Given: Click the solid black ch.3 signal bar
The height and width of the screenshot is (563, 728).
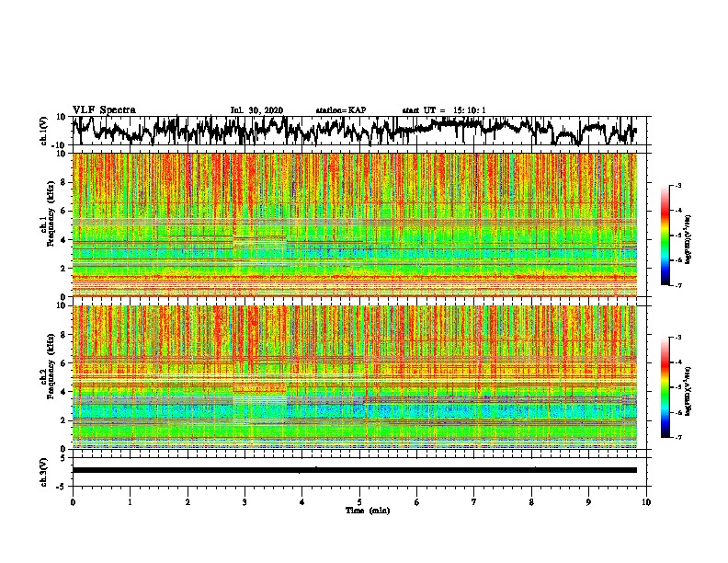Looking at the screenshot, I should (355, 470).
